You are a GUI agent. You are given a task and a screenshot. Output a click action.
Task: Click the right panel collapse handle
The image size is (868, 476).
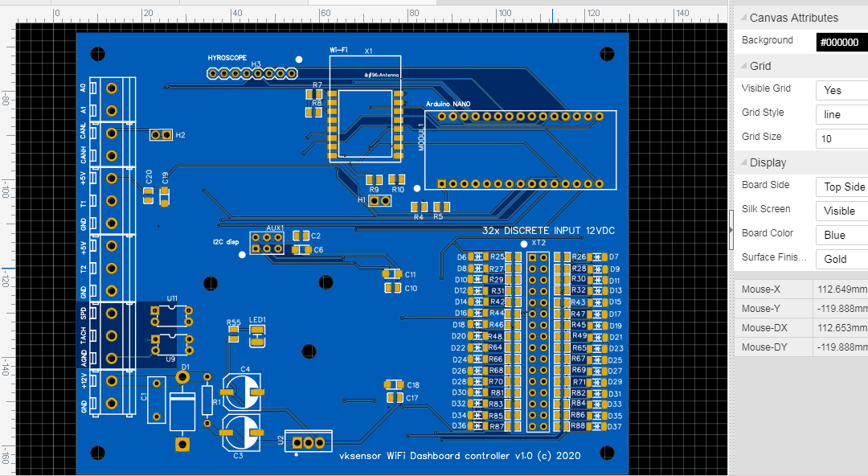pyautogui.click(x=731, y=230)
